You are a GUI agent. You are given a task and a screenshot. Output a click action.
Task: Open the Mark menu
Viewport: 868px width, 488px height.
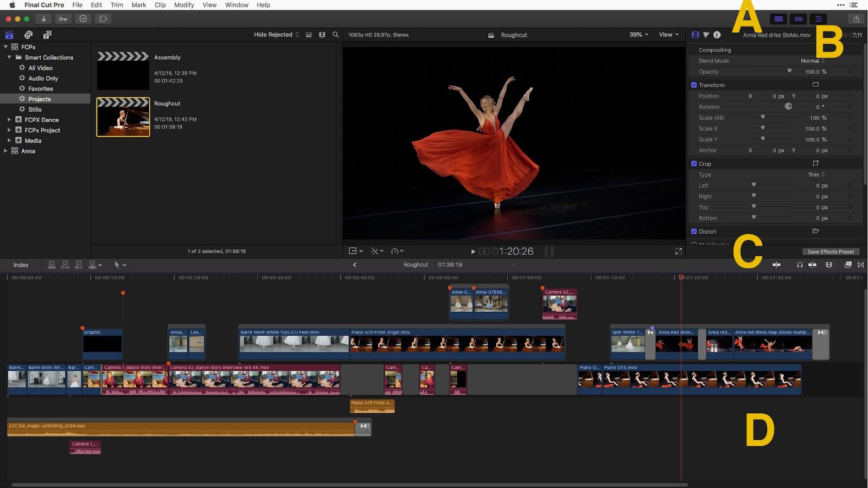[139, 5]
